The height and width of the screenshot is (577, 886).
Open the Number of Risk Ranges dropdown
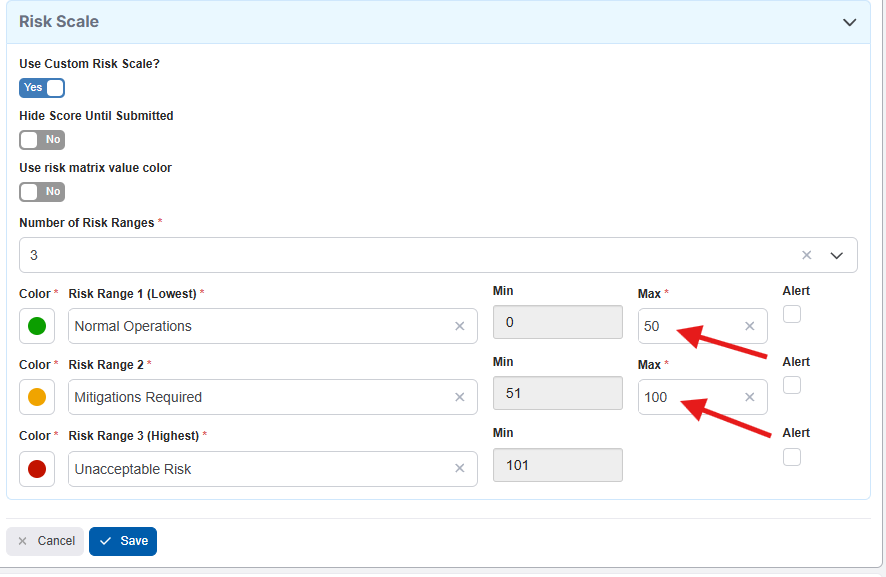coord(837,255)
